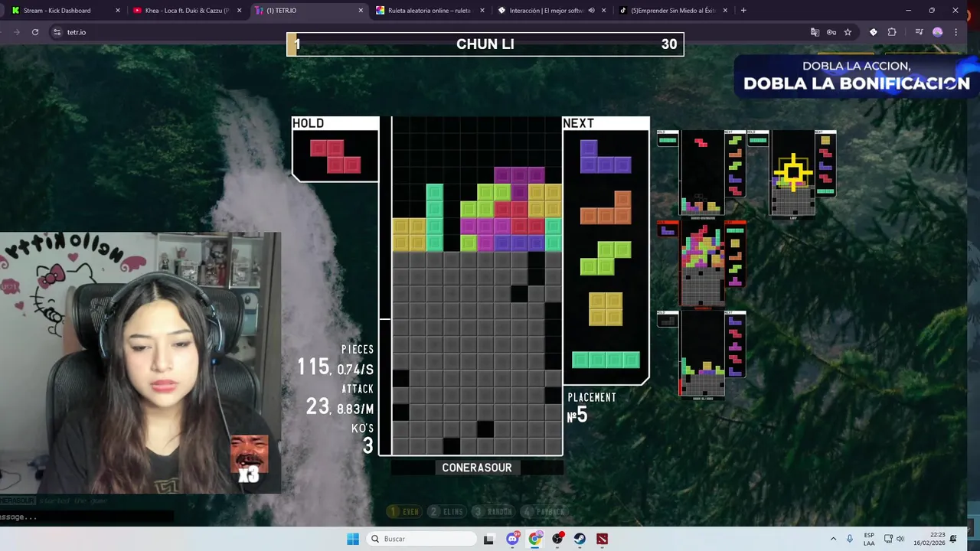Open the Gemini diamond icon in the toolbar
Screen dimensions: 980x551
click(x=873, y=32)
